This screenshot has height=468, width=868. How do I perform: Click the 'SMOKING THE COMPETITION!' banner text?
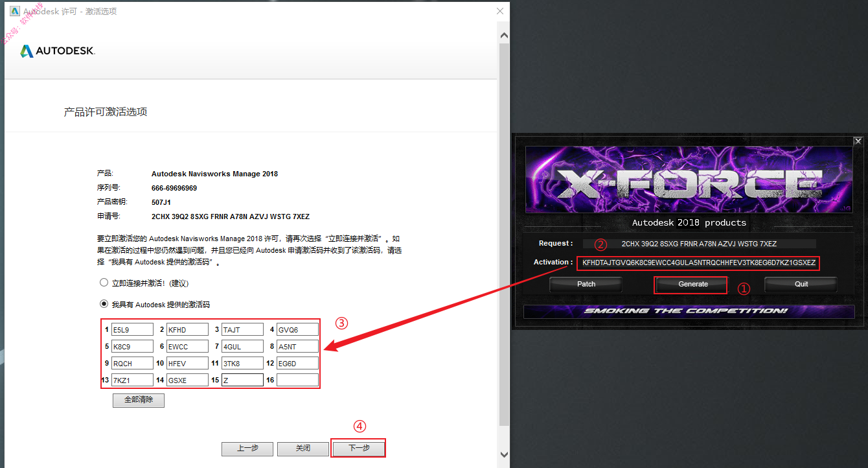[x=686, y=311]
